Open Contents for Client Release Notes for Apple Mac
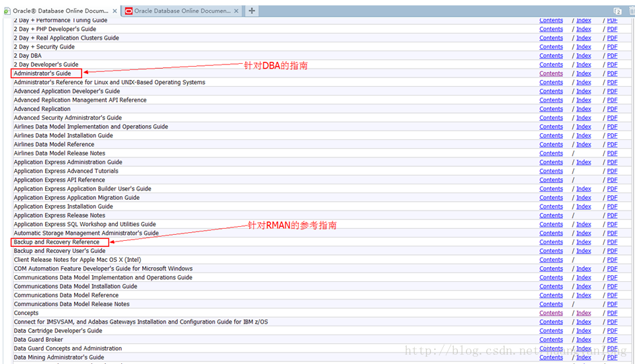This screenshot has height=364, width=635. click(551, 260)
